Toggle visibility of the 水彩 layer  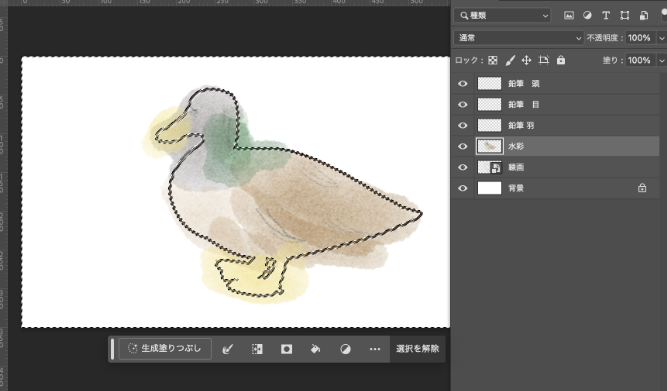tap(462, 146)
